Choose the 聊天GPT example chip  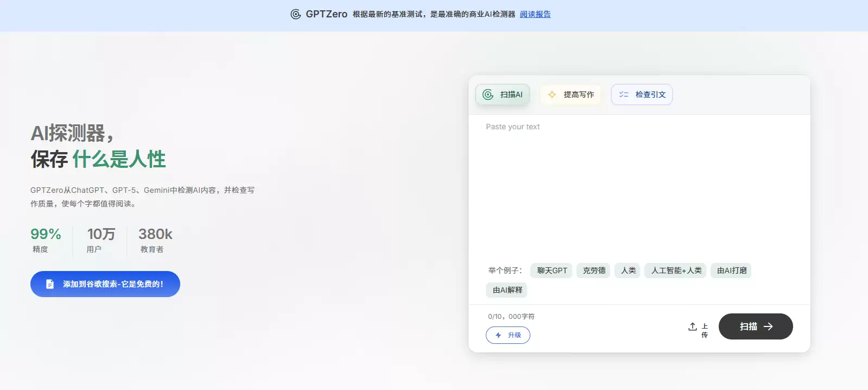click(x=552, y=271)
